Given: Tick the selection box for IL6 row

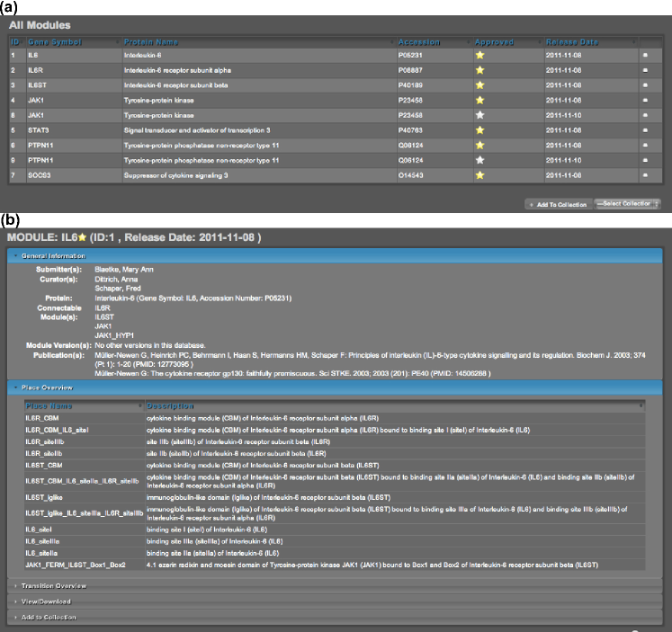Looking at the screenshot, I should coord(644,55).
